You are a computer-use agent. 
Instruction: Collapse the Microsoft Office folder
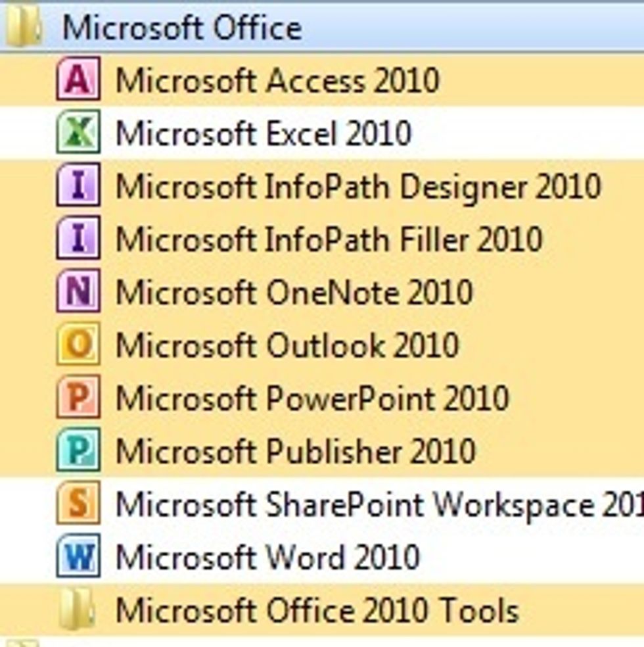click(181, 28)
